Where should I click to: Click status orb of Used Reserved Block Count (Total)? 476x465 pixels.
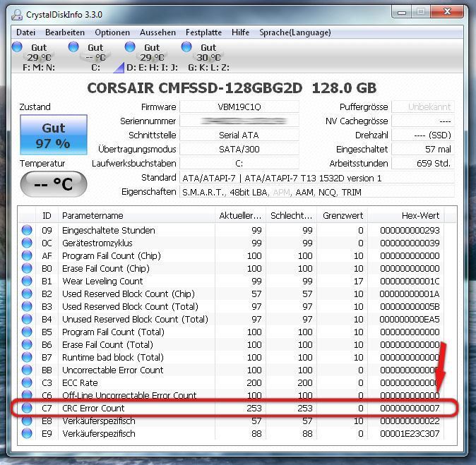[x=27, y=307]
